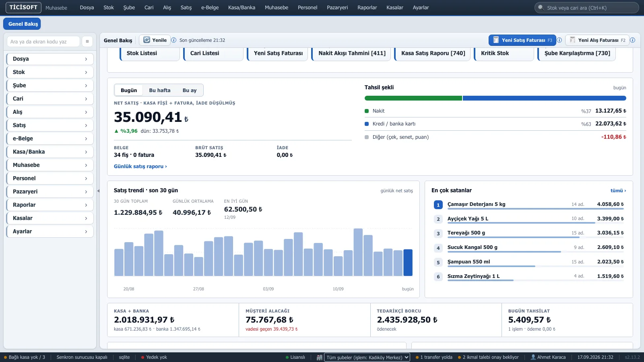Open the Satış menu in the top bar
The width and height of the screenshot is (644, 362).
pos(186,8)
